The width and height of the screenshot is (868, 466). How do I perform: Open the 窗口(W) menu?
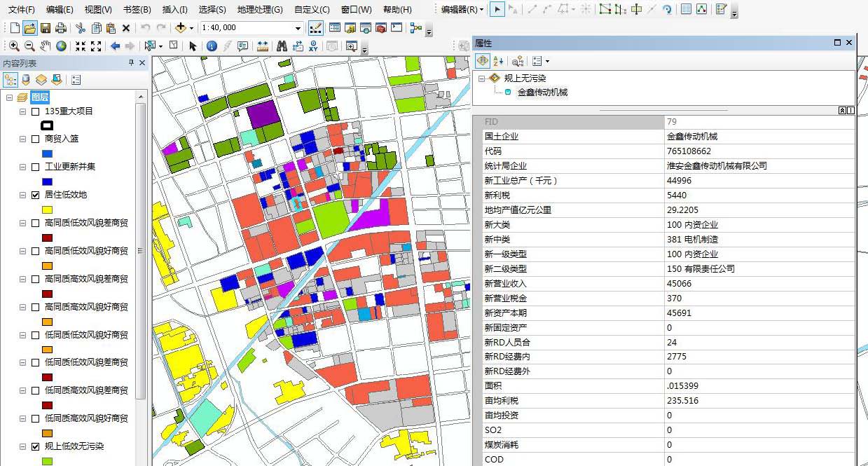357,10
